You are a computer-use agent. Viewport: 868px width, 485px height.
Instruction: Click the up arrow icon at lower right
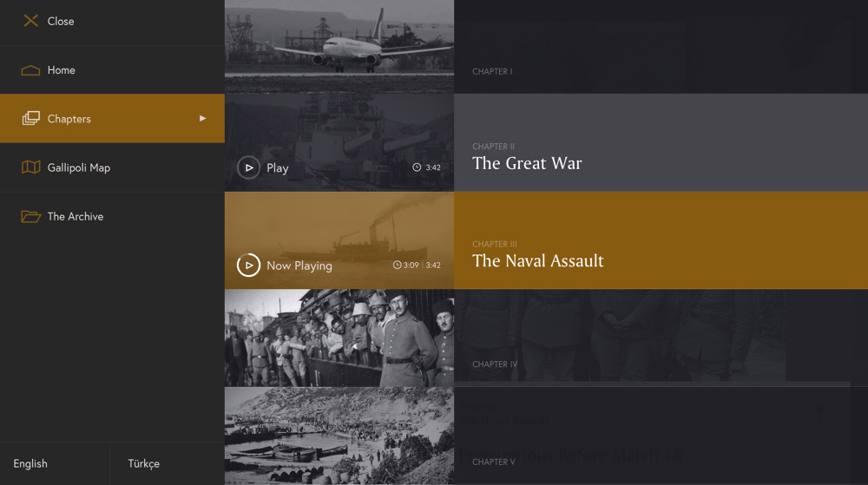click(819, 415)
